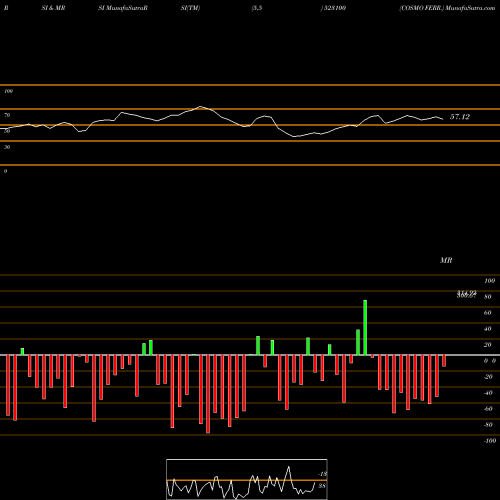The width and height of the screenshot is (500, 500).
Task: Click the RSI axis label 30
Action: pyautogui.click(x=7, y=147)
